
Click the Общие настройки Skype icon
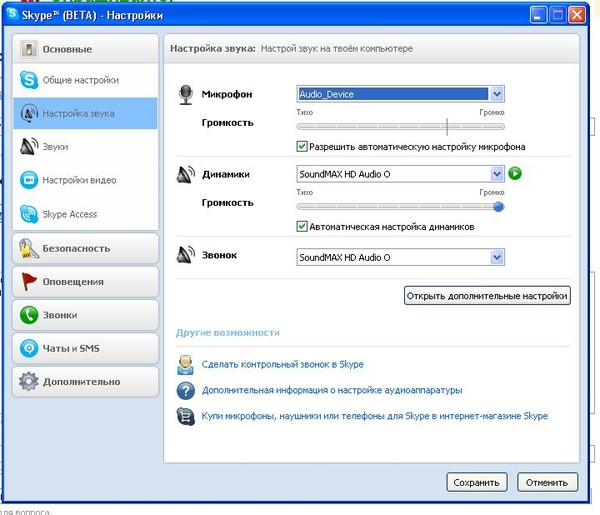(29, 80)
